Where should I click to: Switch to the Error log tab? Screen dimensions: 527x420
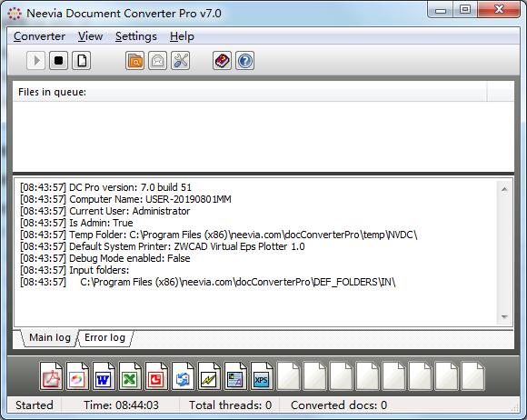pos(104,337)
